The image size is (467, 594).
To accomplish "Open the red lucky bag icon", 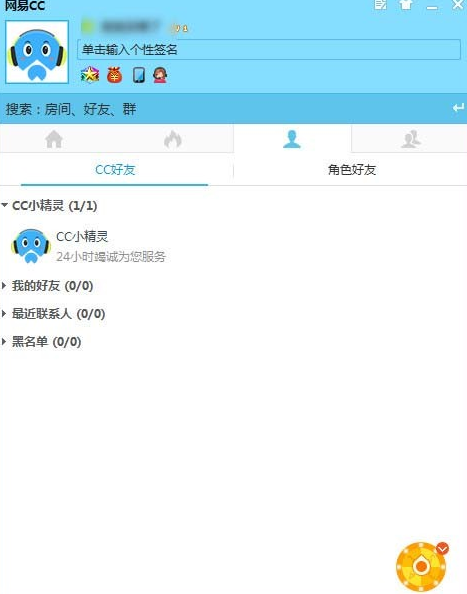I will tap(114, 75).
